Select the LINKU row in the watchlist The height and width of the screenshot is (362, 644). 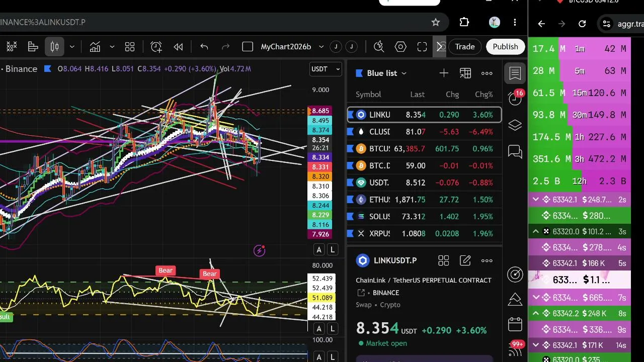tap(425, 115)
